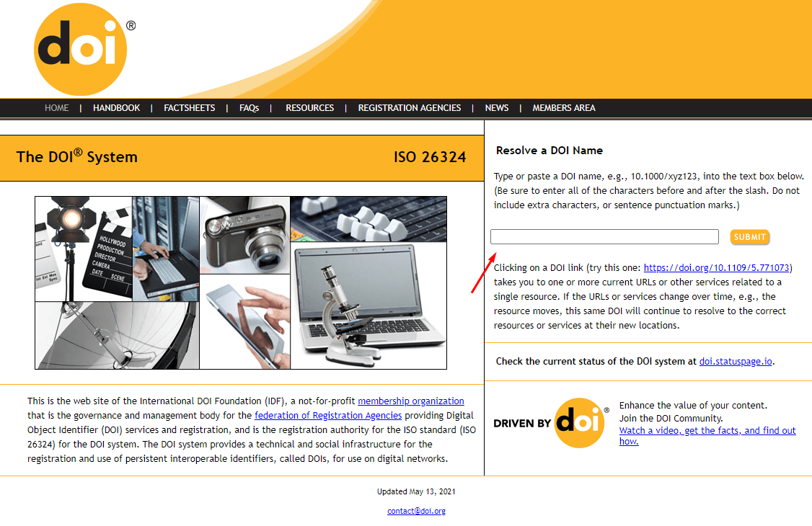
Task: Click the 'ISO 26324' heading text
Action: click(x=430, y=157)
